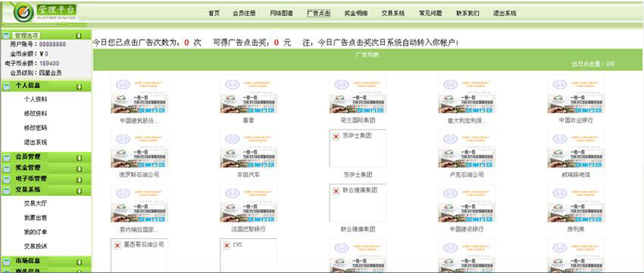
Task: Expand 电子币管理 section with arrow
Action: [x=79, y=180]
